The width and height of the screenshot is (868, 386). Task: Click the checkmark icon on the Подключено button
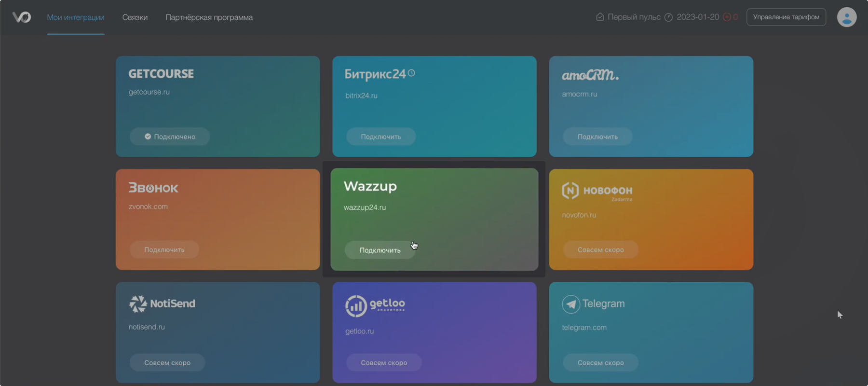click(148, 137)
